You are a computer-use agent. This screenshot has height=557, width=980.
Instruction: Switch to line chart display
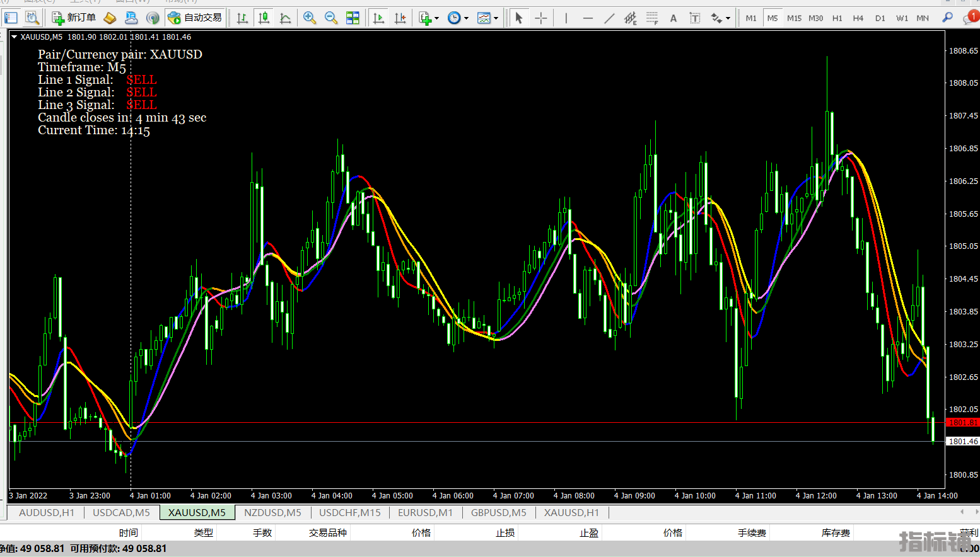pos(285,18)
